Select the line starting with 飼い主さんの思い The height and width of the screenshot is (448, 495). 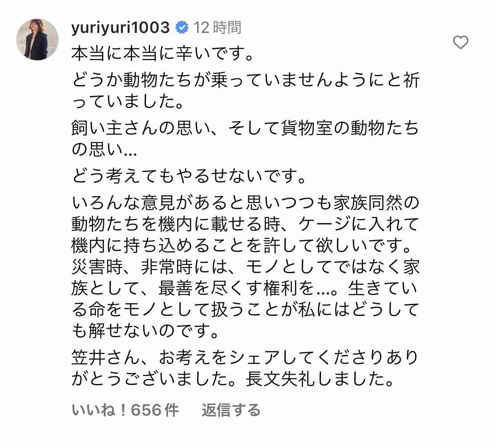tap(245, 129)
